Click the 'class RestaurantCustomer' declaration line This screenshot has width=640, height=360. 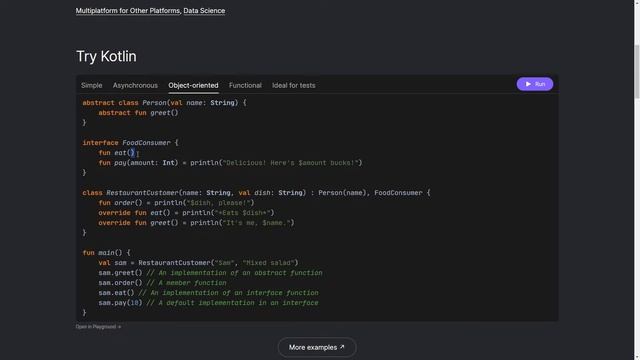pyautogui.click(x=256, y=193)
